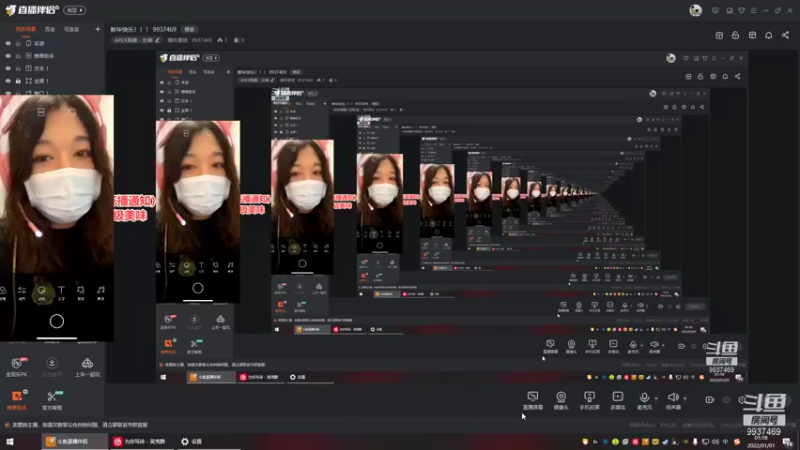This screenshot has height=450, width=800.
Task: Expand the speaker volume arrow
Action: tap(685, 398)
